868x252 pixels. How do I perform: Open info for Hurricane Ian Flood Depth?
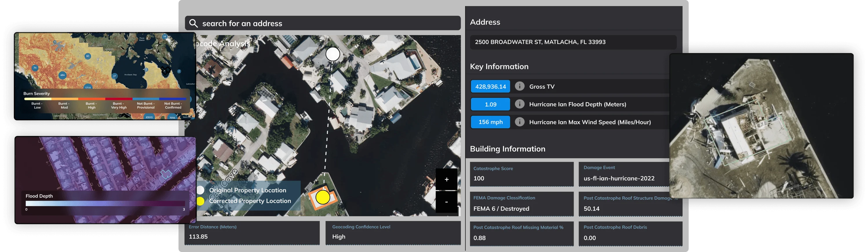[x=519, y=104]
